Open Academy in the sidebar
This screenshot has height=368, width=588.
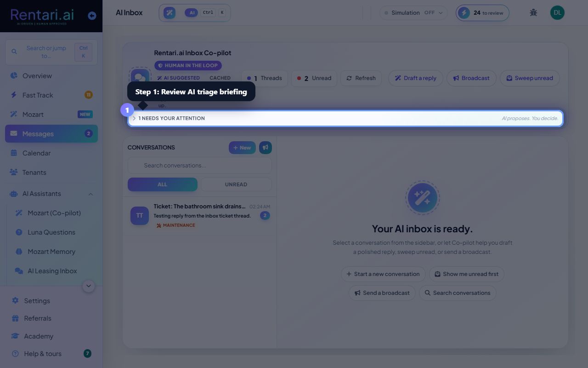(x=51, y=336)
